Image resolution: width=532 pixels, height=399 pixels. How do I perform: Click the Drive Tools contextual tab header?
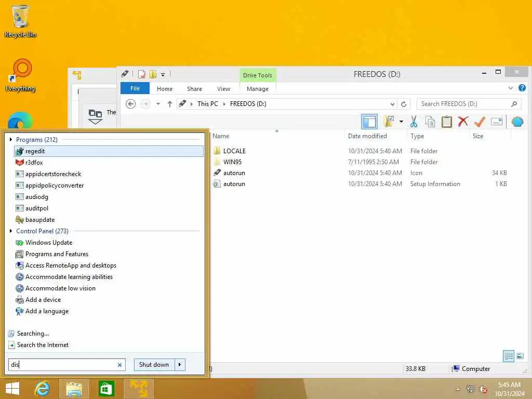258,75
